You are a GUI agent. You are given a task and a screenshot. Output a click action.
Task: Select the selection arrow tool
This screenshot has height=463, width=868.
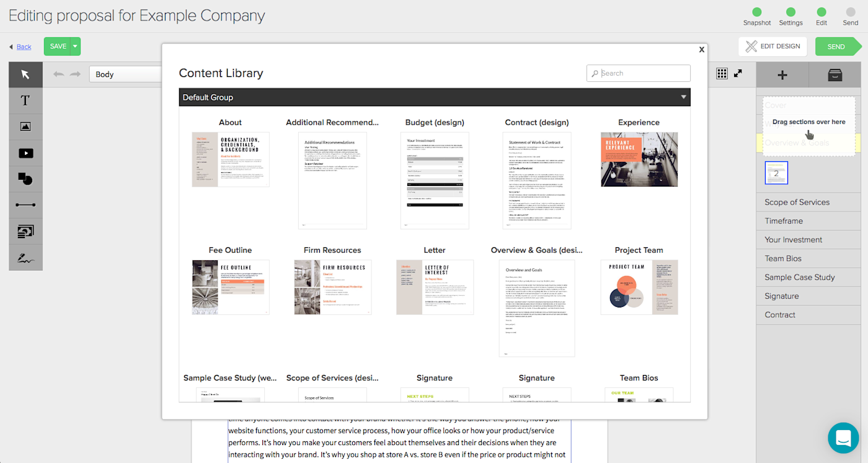(x=25, y=74)
